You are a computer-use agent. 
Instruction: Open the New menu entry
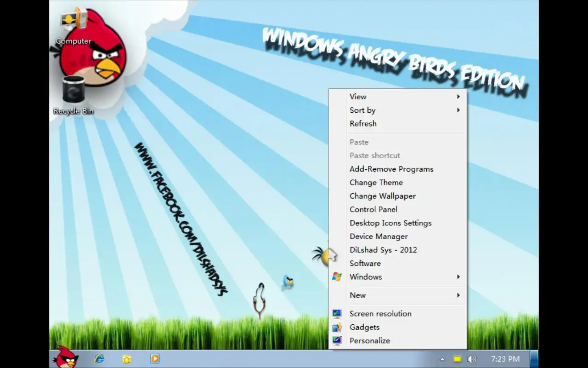pos(398,295)
